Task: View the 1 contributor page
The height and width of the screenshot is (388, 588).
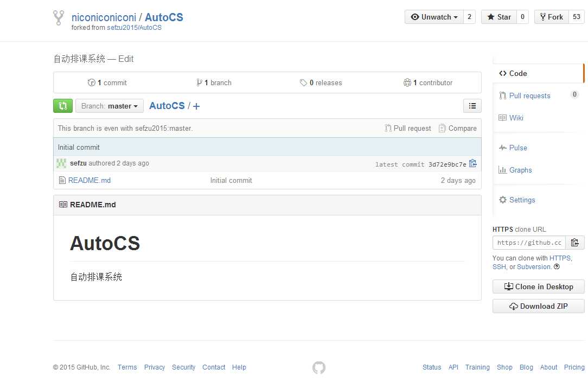Action: 428,83
